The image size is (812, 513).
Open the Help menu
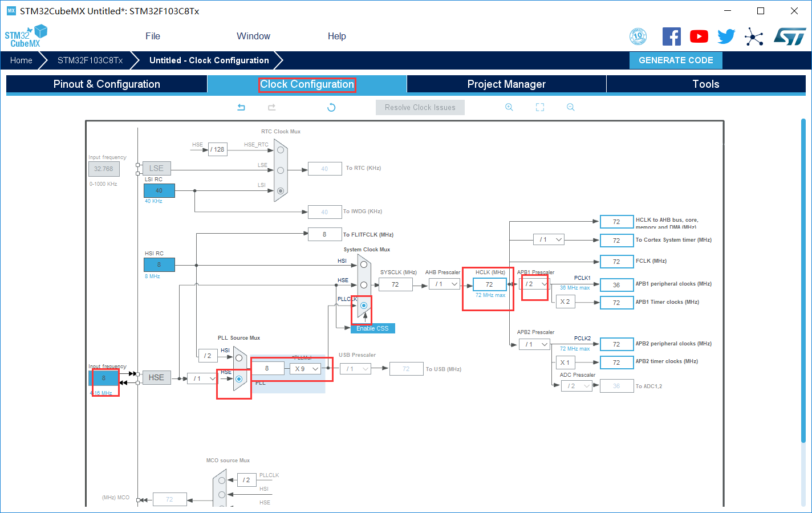(x=337, y=36)
